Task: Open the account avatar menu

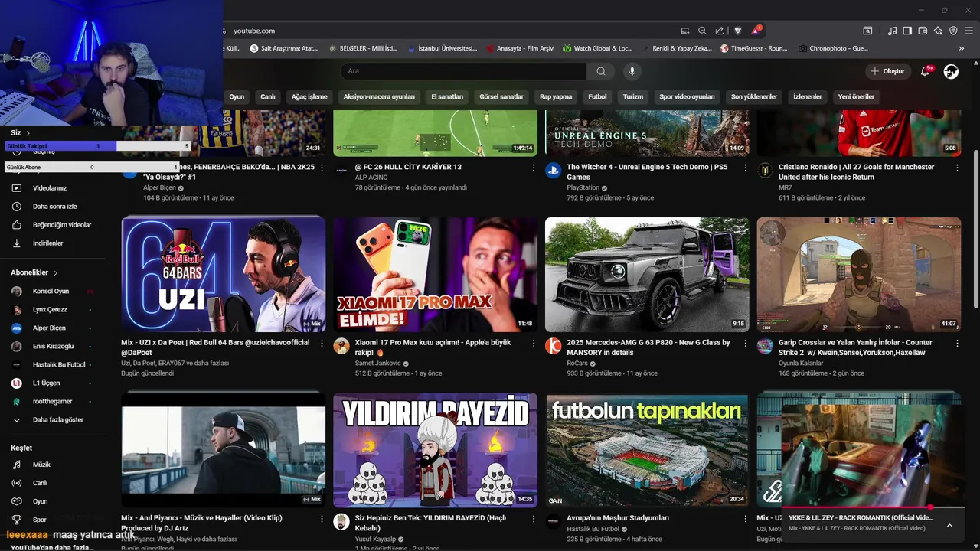Action: click(951, 71)
